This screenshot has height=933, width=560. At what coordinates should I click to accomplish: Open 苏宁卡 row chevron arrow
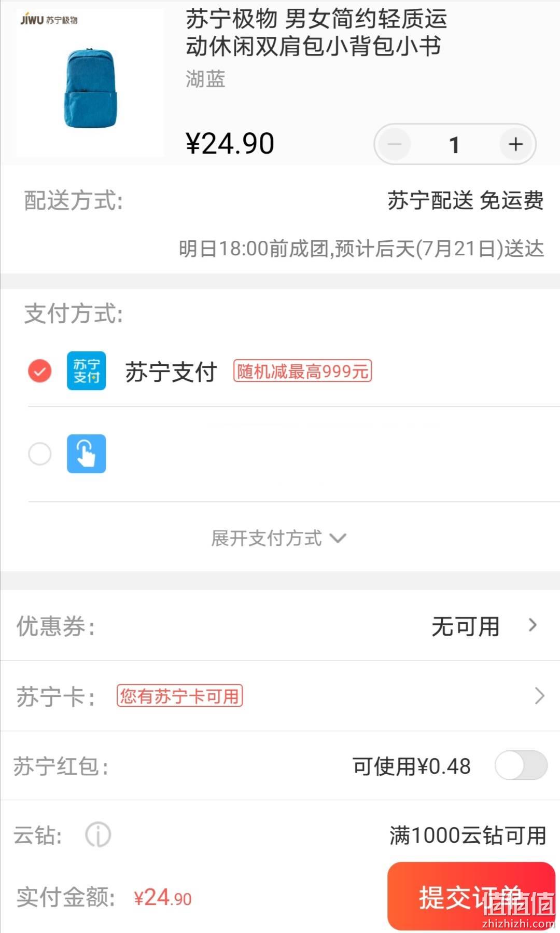[x=539, y=695]
